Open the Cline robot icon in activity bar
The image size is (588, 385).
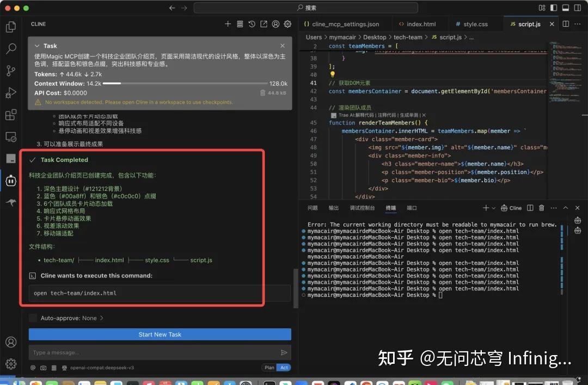11,181
